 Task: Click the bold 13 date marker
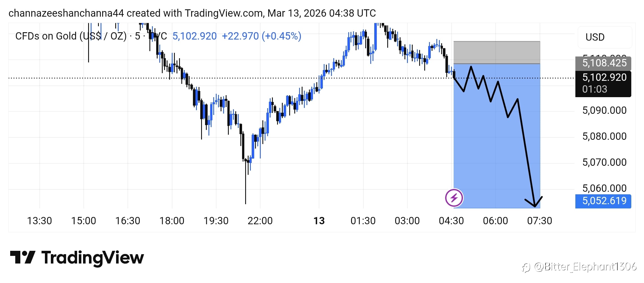click(319, 221)
